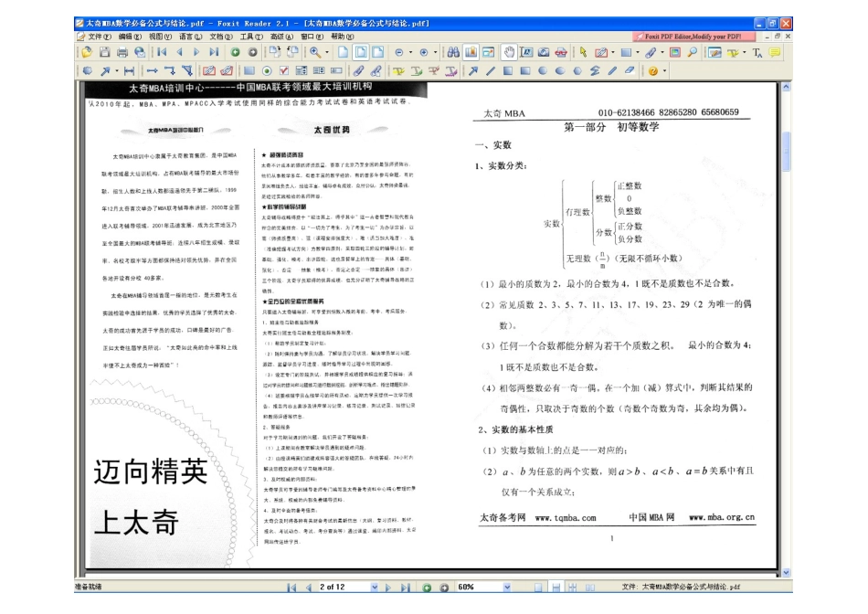The width and height of the screenshot is (868, 614).
Task: Expand the rectangle tool dropdown arrow
Action: [638, 53]
